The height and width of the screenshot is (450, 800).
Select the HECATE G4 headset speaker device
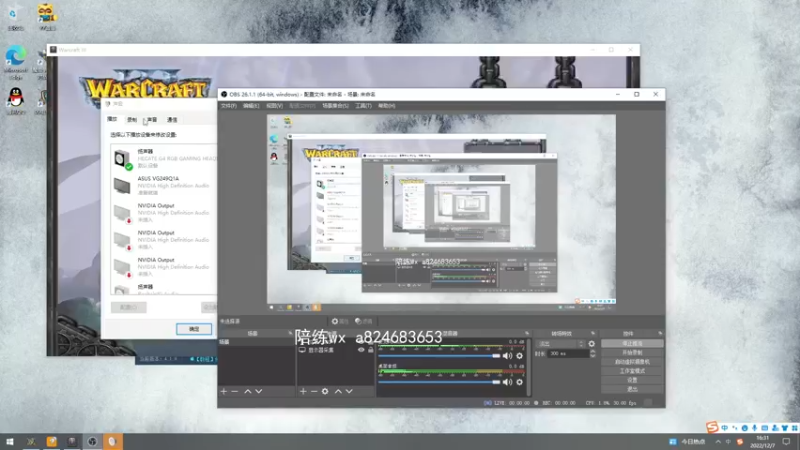pyautogui.click(x=164, y=158)
